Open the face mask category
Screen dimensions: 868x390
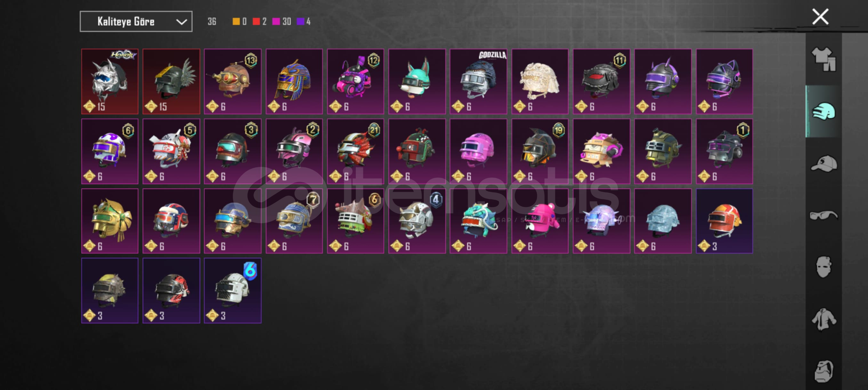824,267
